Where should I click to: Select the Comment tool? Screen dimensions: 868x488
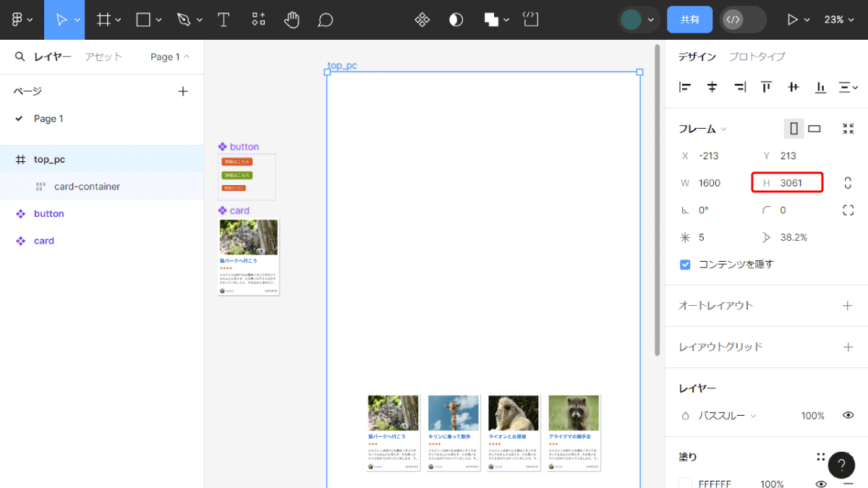click(325, 20)
